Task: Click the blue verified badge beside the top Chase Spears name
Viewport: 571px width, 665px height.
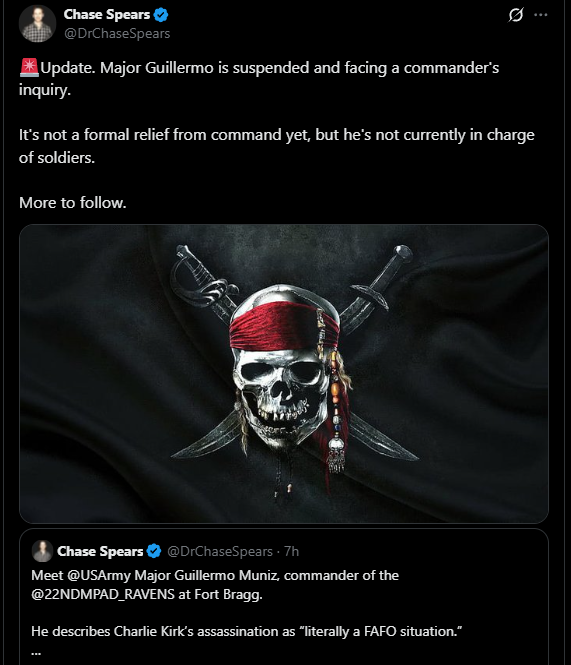Action: [x=161, y=15]
